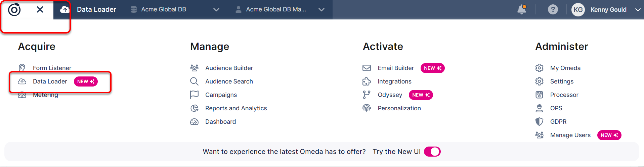Viewport: 644px width, 167px height.
Task: Click the Email Builder envelope icon
Action: pos(367,68)
